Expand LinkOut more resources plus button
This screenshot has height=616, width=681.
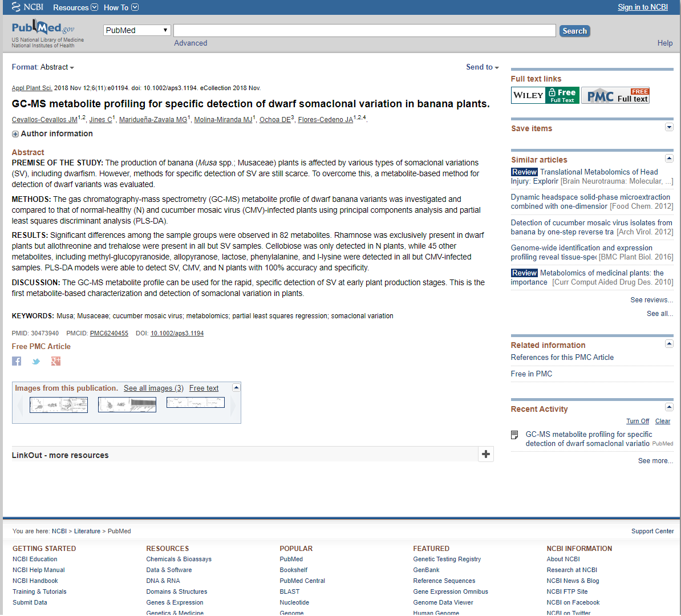click(486, 455)
